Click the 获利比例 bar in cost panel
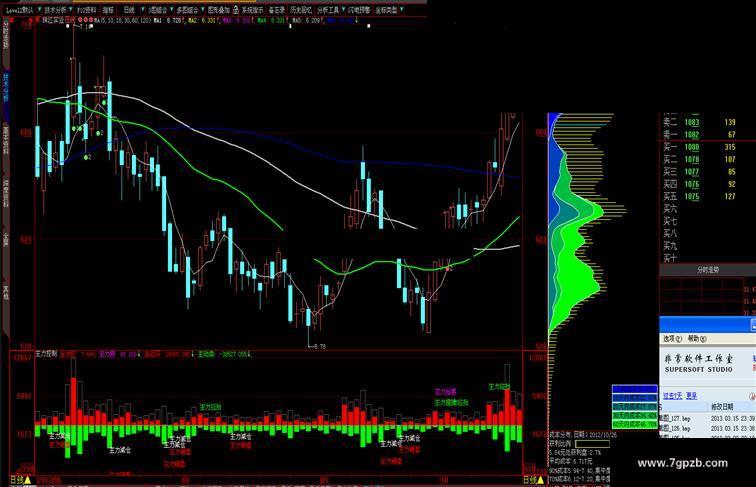The height and width of the screenshot is (487, 756). click(592, 444)
